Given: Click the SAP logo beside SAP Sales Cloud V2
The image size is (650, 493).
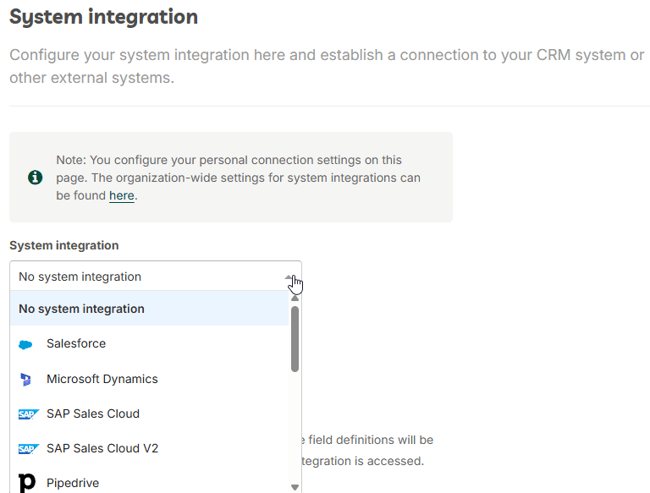Looking at the screenshot, I should [x=28, y=449].
